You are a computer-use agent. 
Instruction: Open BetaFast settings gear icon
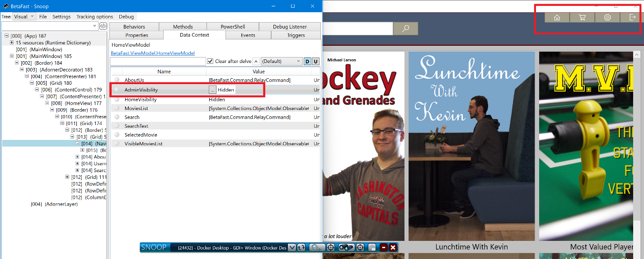coord(607,17)
